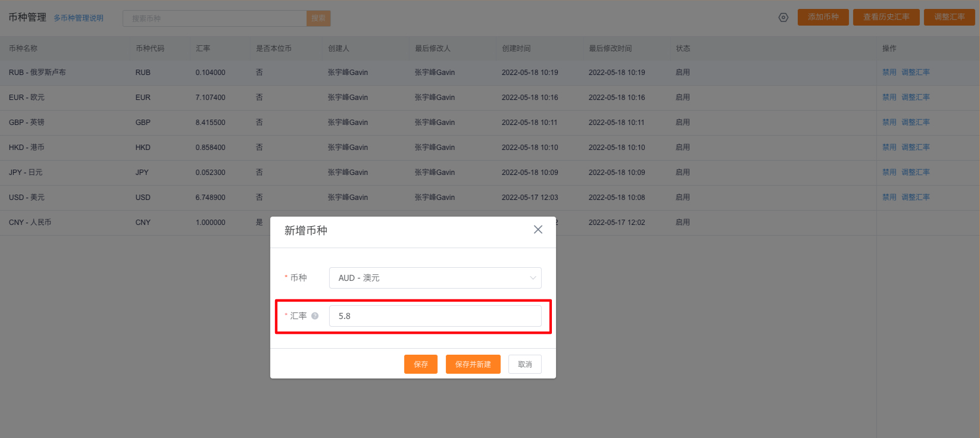Click the exchange rate value 6.748900
This screenshot has height=438, width=980.
211,198
